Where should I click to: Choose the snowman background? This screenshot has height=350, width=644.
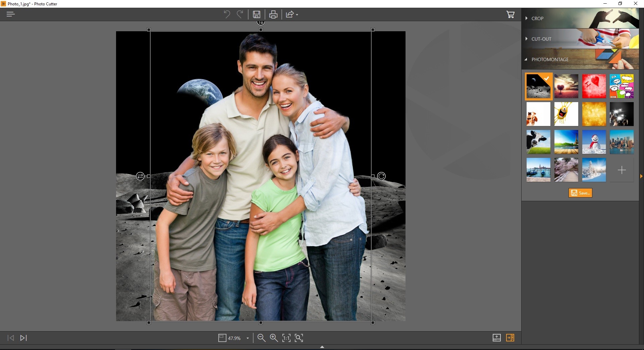point(594,142)
